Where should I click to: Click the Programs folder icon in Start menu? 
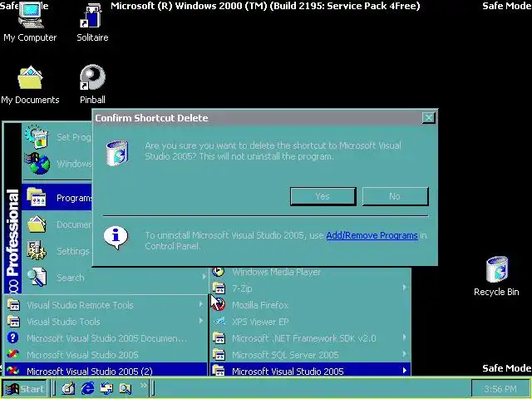coord(37,197)
